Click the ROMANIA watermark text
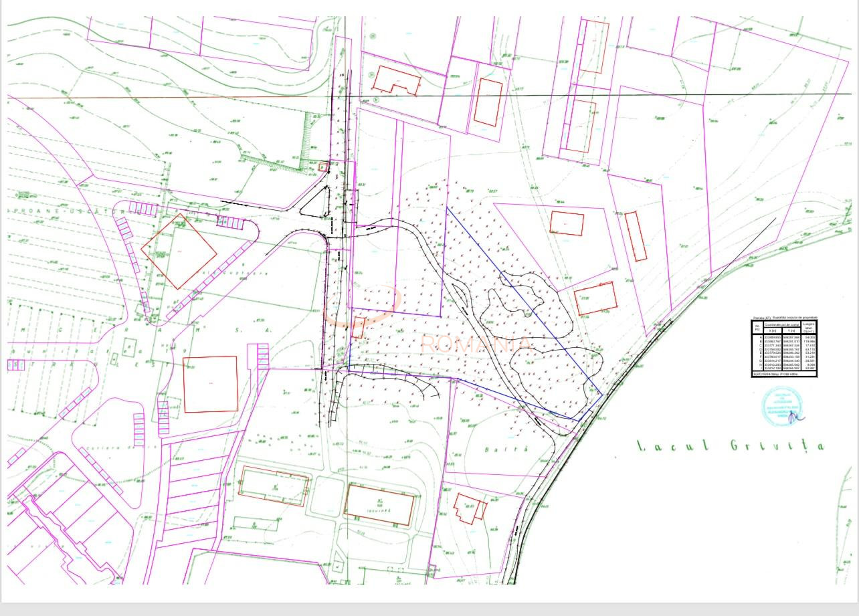 pyautogui.click(x=476, y=344)
